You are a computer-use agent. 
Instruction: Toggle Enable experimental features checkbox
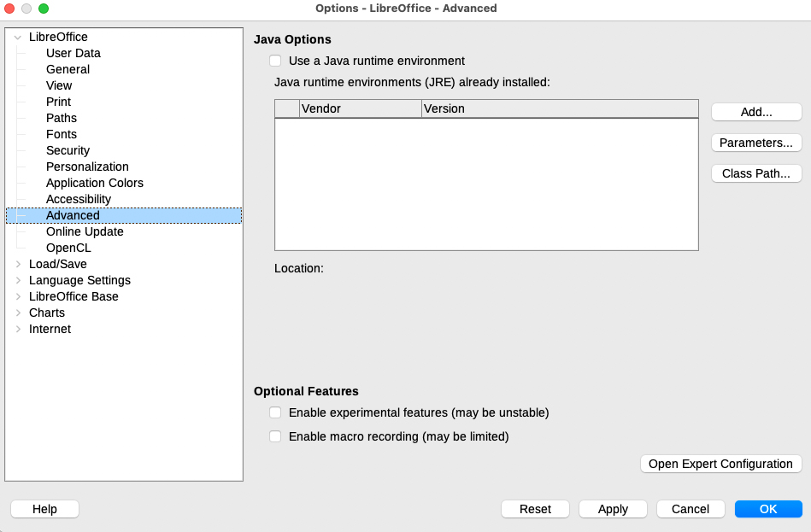point(275,412)
